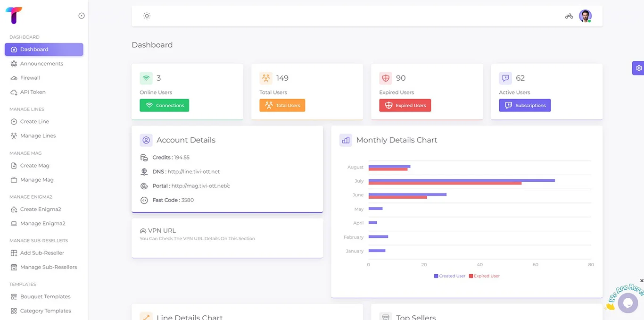644x320 pixels.
Task: Click the Wi-Fi icon on Online Users card
Action: [146, 78]
